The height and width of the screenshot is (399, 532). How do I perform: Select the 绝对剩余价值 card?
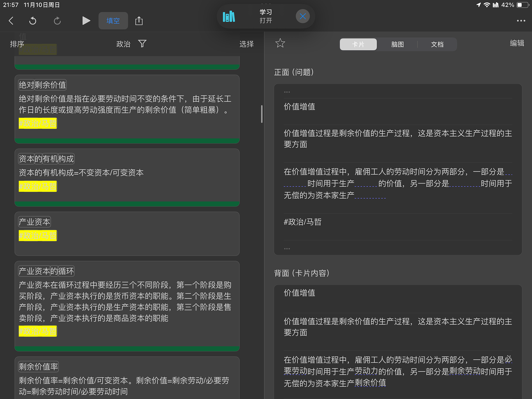click(x=127, y=109)
